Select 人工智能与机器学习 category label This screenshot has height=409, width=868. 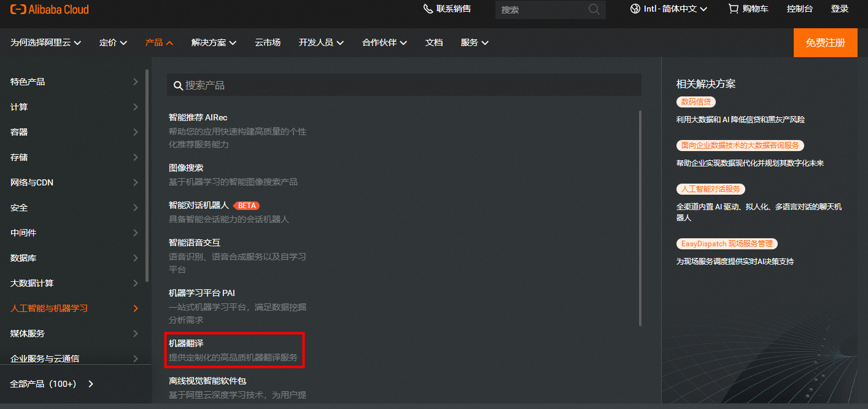(49, 308)
